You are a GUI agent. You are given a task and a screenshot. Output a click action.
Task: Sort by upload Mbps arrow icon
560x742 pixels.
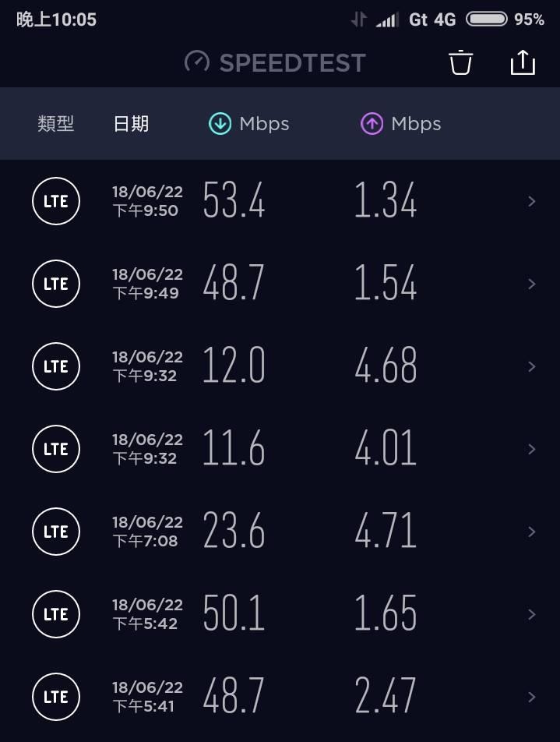pyautogui.click(x=372, y=124)
